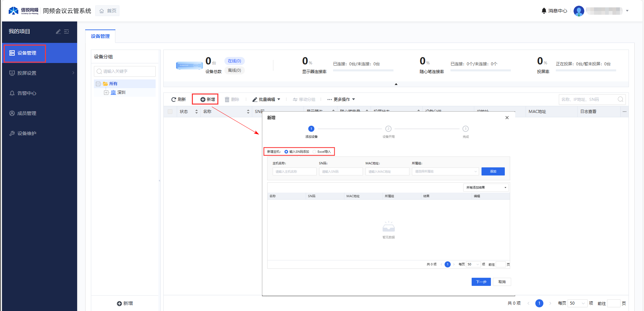
Task: Open the dialog's 每页 50 page-size dropdown
Action: (473, 264)
